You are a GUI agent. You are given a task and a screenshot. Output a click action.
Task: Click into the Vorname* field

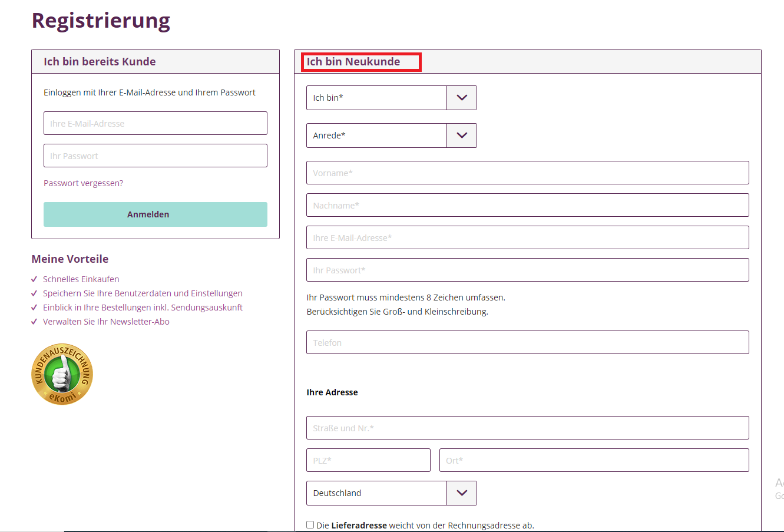coord(528,173)
